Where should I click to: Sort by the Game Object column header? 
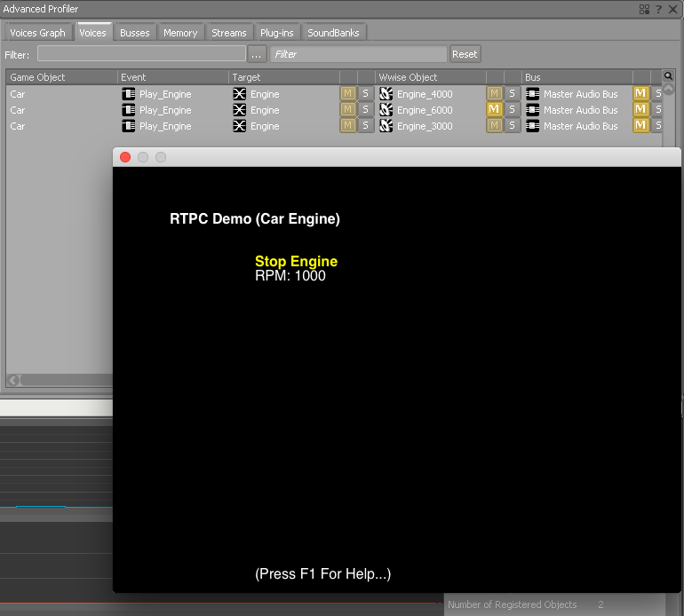click(61, 77)
